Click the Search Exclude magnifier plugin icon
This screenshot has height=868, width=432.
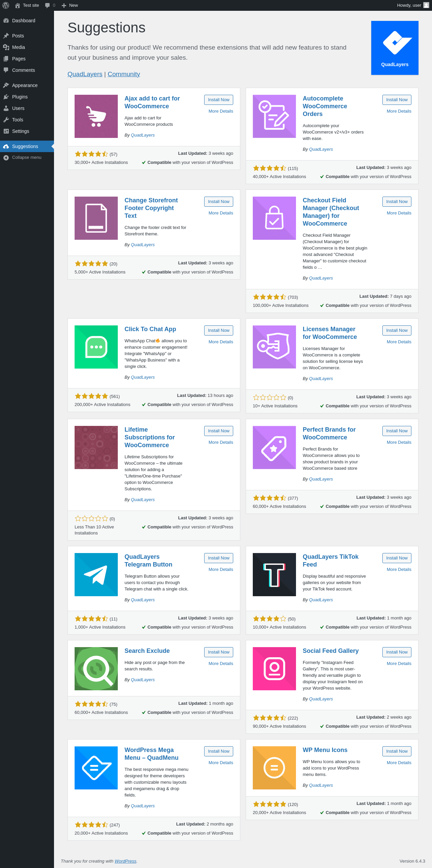pyautogui.click(x=96, y=669)
